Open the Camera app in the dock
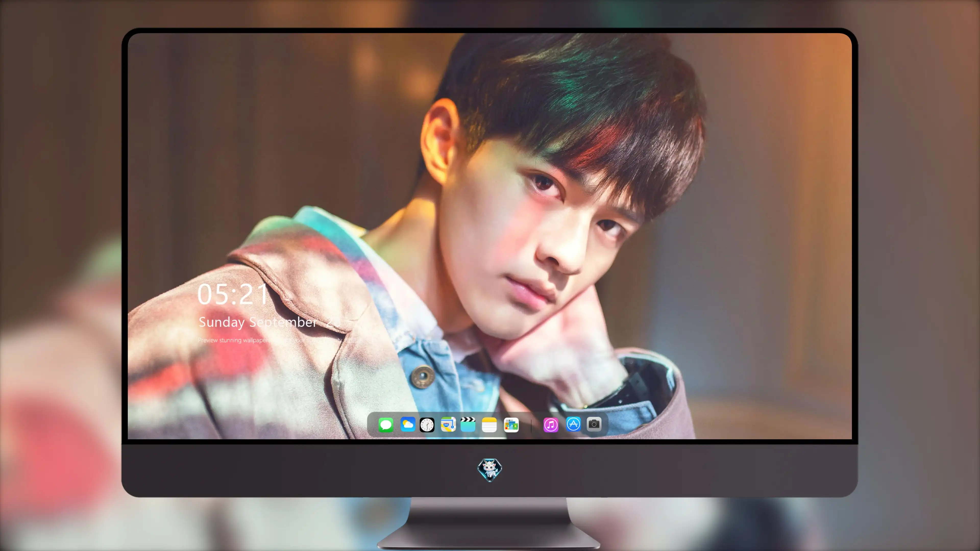Screen dimensions: 980x551 point(594,424)
